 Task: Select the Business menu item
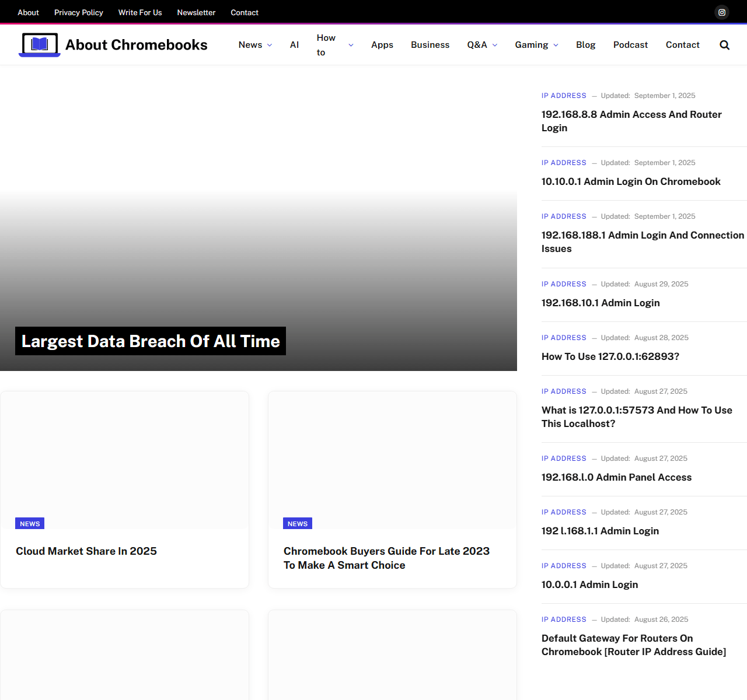pos(430,45)
